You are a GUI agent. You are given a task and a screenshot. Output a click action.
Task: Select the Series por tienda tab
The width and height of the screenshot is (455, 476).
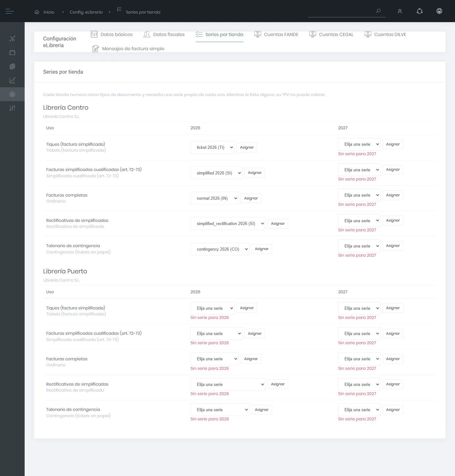pyautogui.click(x=219, y=34)
